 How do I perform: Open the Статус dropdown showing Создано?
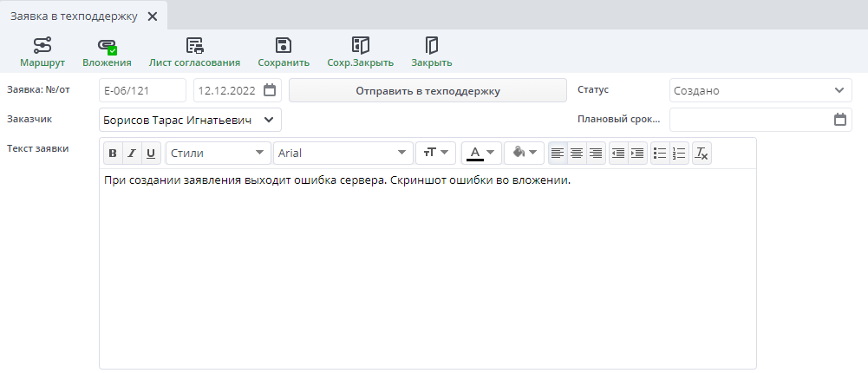[x=760, y=91]
